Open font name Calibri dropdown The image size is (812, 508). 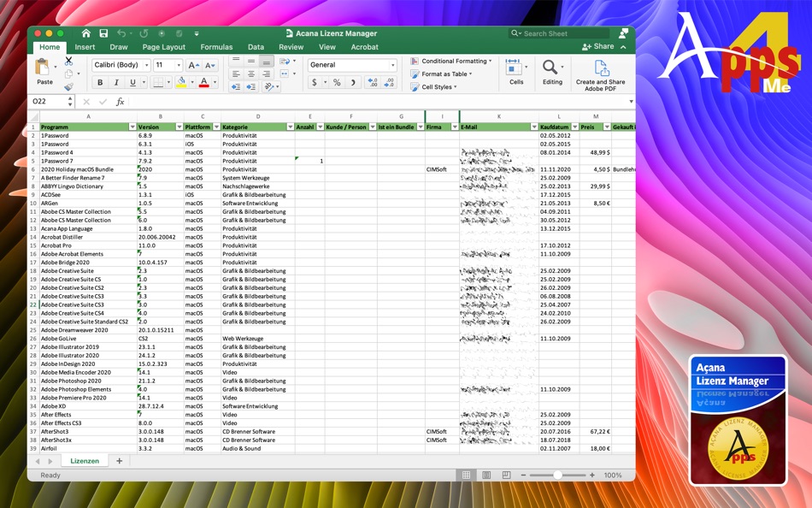coord(146,65)
